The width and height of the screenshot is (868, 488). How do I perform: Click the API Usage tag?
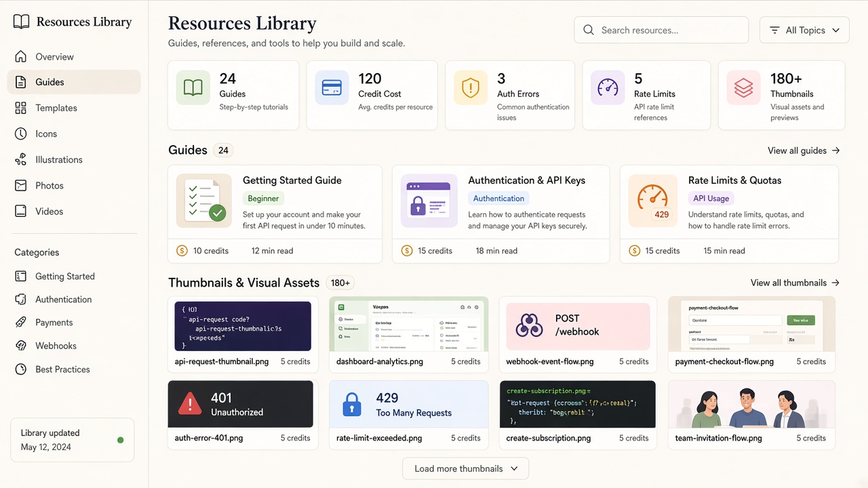[711, 199]
